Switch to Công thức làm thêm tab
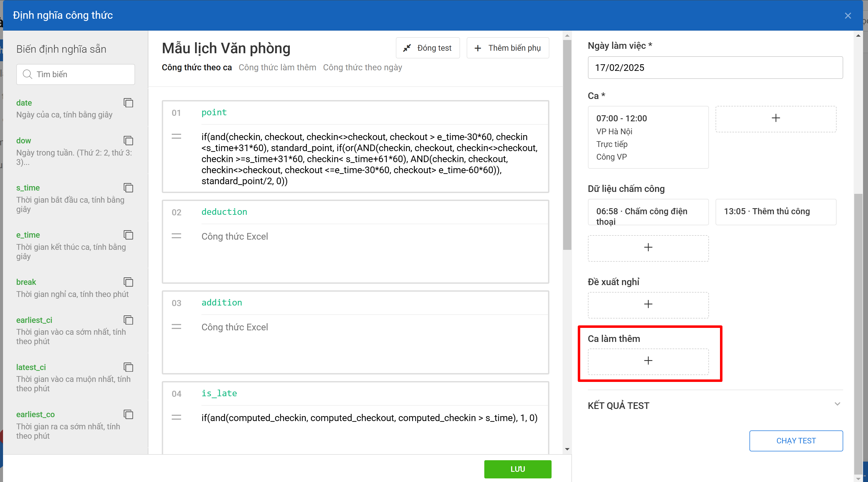Viewport: 868px width, 482px height. [277, 67]
